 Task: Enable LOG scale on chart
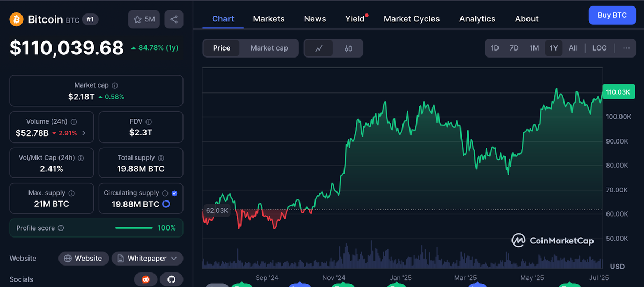[599, 48]
